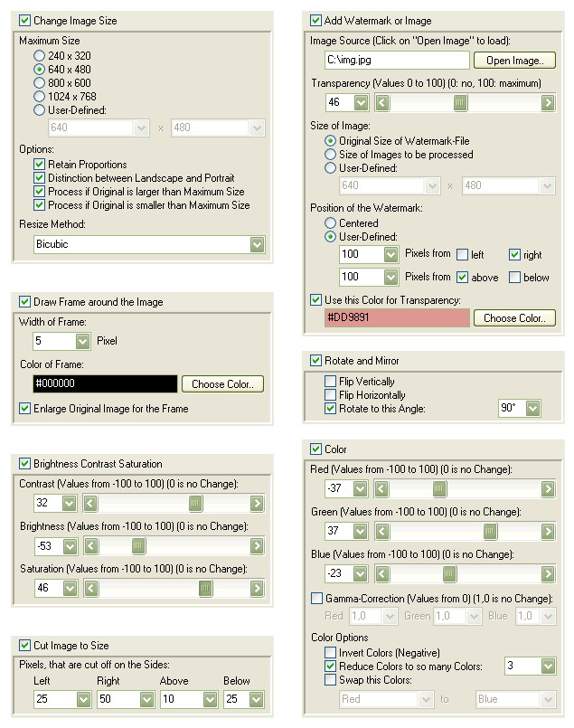Open the Width of Frame dropdown
Screen dimensions: 574x728
pos(82,341)
